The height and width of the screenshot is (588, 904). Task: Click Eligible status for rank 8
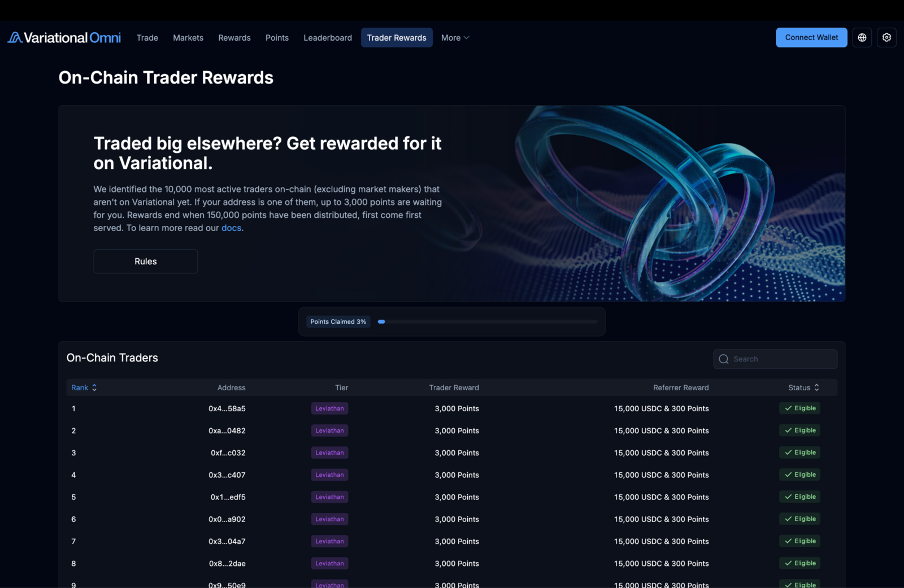[x=799, y=563]
